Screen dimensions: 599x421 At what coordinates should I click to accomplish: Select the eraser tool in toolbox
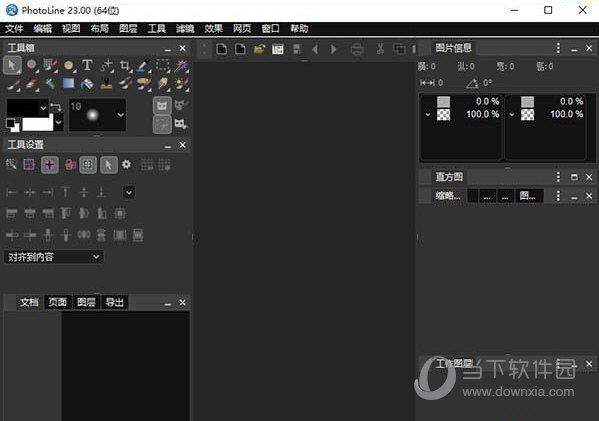pos(32,84)
